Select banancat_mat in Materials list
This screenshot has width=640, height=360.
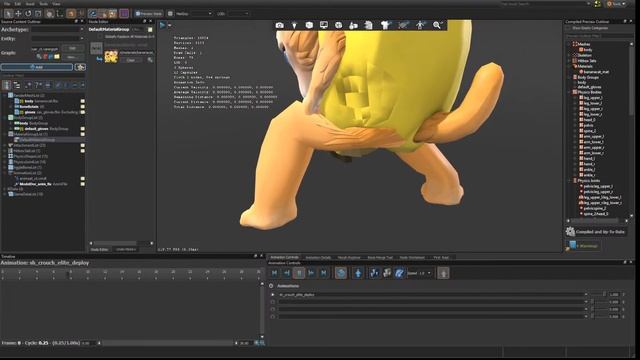(x=596, y=72)
